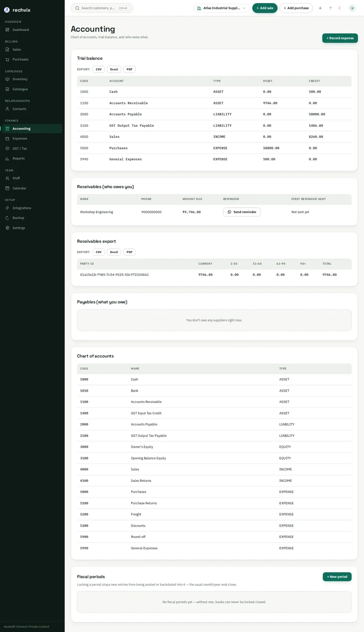Export Receivables as PDF
The image size is (364, 632).
pyautogui.click(x=129, y=252)
